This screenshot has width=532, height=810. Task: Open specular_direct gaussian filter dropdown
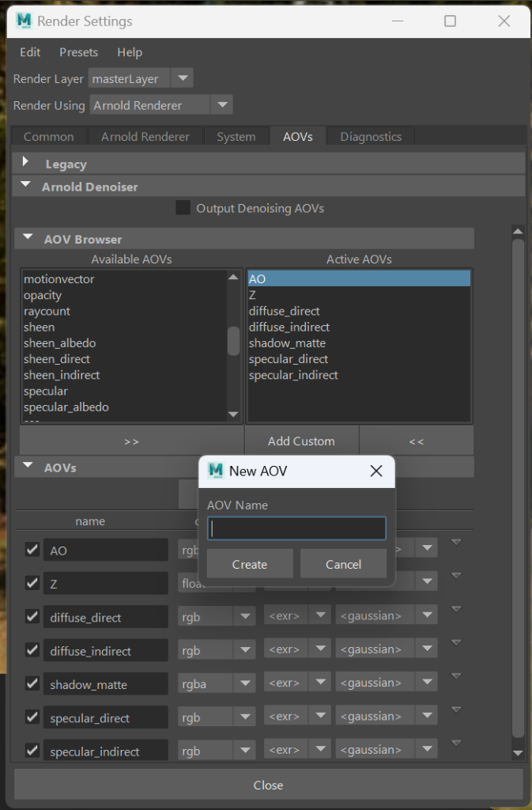click(387, 716)
